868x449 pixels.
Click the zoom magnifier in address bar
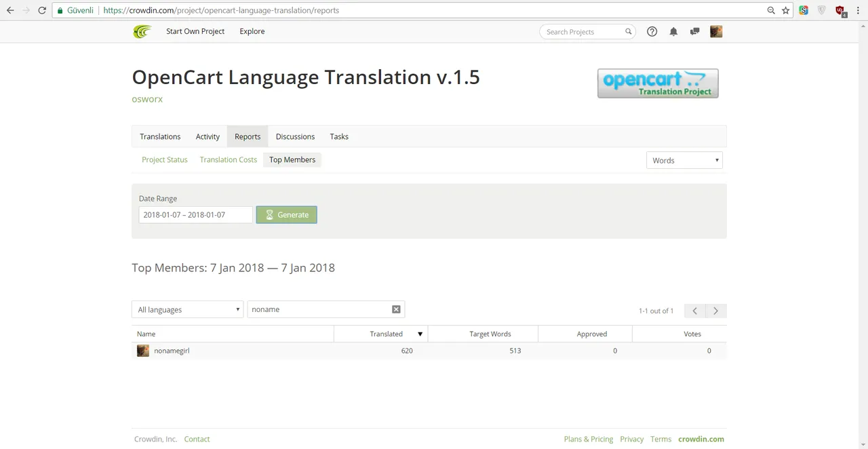tap(771, 10)
